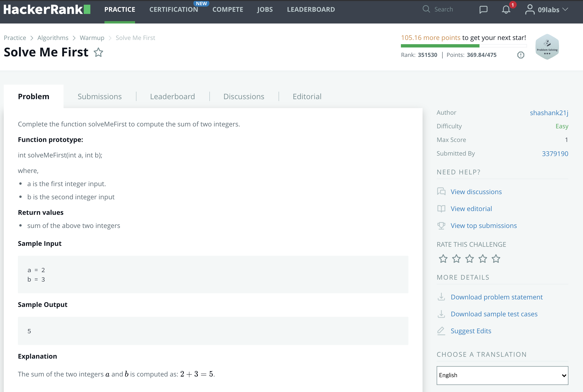Click the notifications bell icon
This screenshot has height=392, width=583.
click(506, 9)
